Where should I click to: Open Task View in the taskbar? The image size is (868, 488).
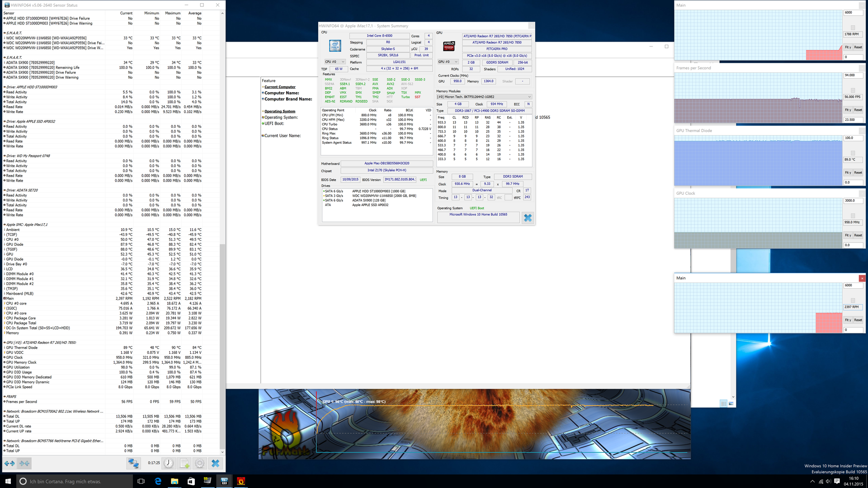coord(141,481)
